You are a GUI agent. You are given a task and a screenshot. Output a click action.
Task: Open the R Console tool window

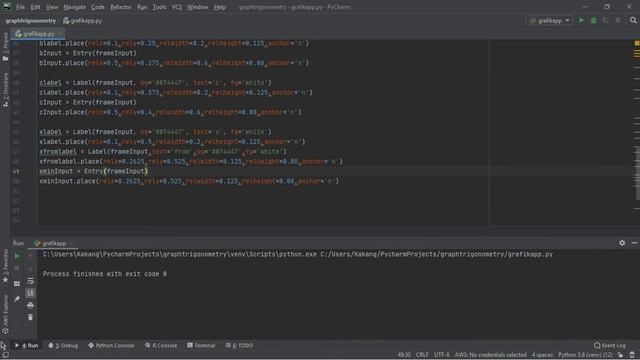[161, 345]
